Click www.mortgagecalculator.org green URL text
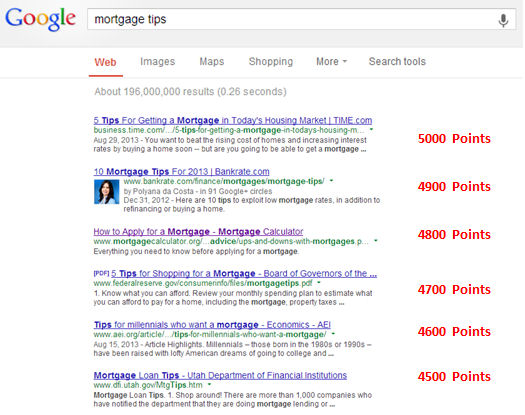This screenshot has height=415, width=525. coord(231,241)
